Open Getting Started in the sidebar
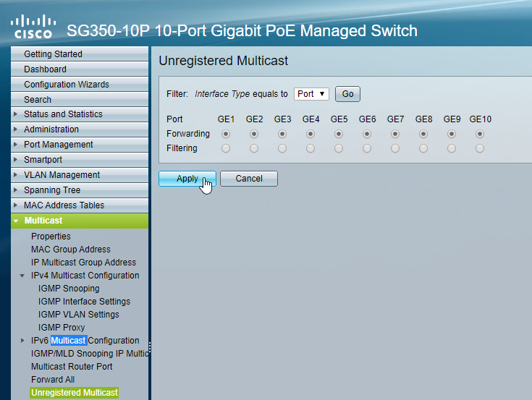 pos(80,54)
